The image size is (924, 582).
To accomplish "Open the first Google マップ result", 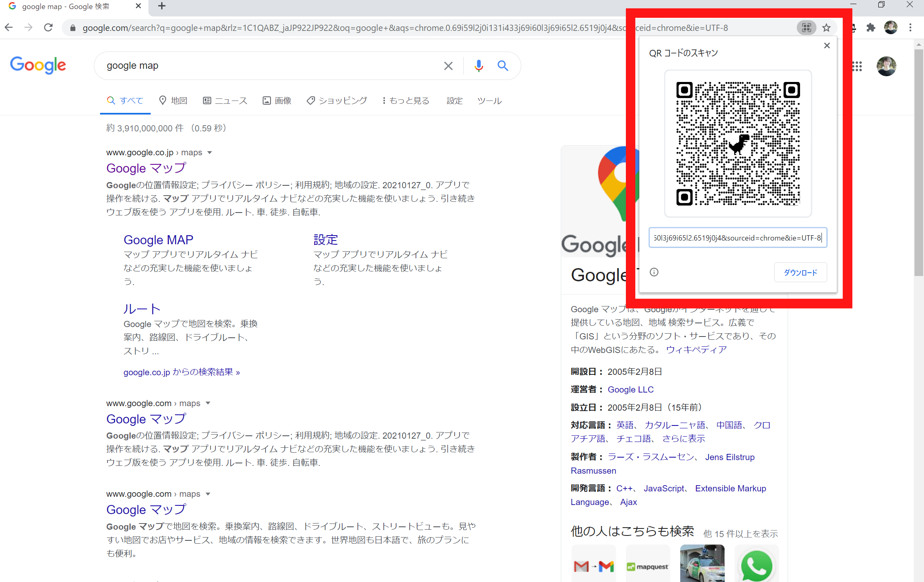I will click(x=146, y=168).
